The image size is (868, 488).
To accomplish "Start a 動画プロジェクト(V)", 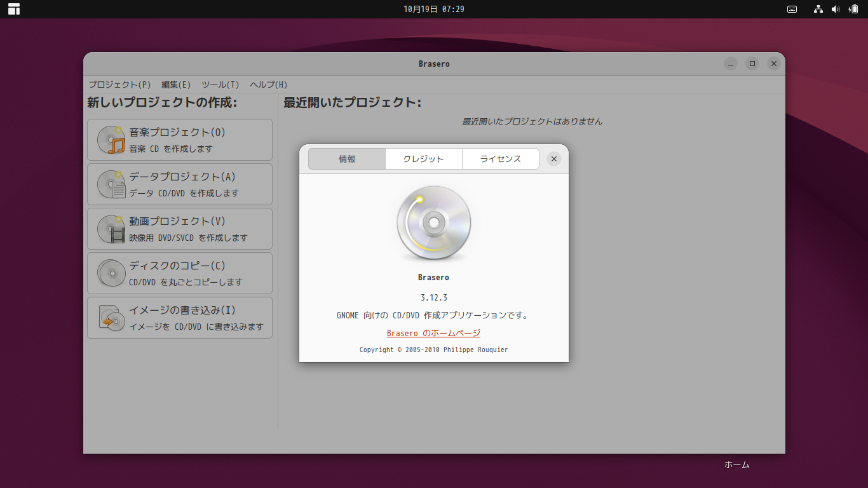I will 180,229.
